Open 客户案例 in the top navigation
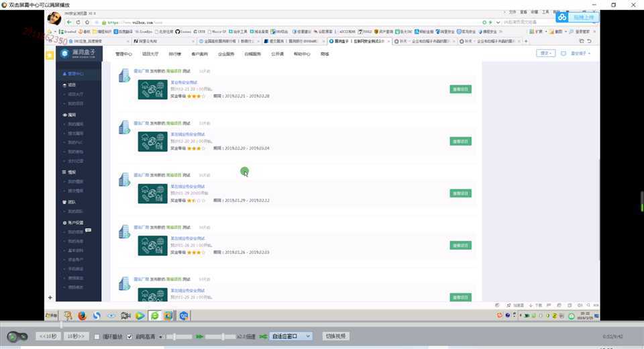Viewport: 644px width, 349px height. click(x=200, y=54)
